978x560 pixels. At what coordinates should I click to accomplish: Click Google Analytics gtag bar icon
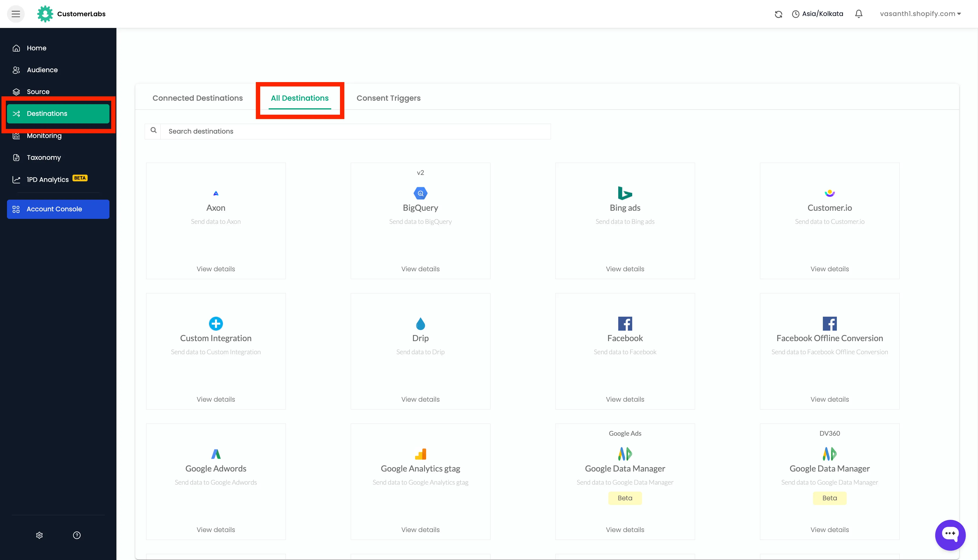[420, 454]
